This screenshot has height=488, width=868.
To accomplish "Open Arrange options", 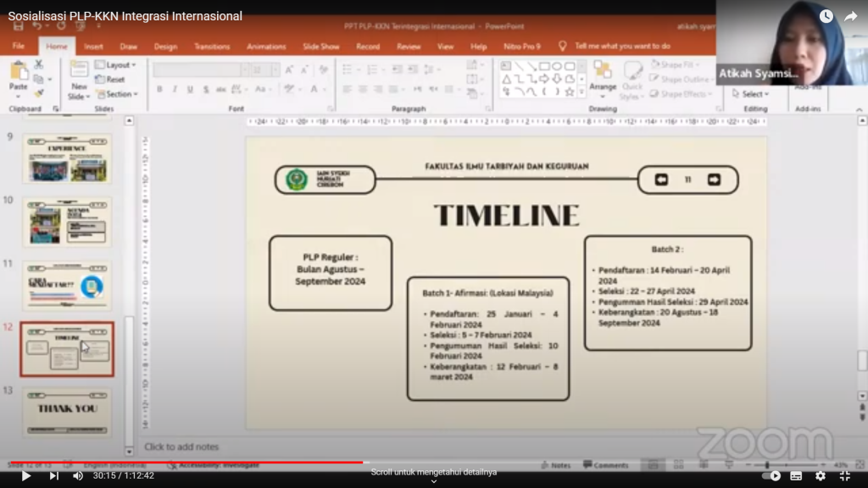I will pos(603,80).
